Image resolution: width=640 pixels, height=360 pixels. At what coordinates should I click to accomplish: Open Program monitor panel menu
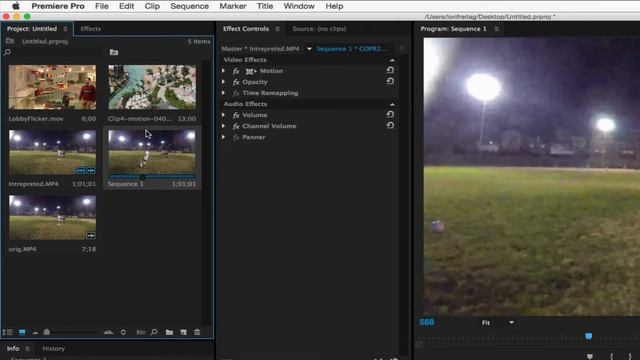pos(496,29)
